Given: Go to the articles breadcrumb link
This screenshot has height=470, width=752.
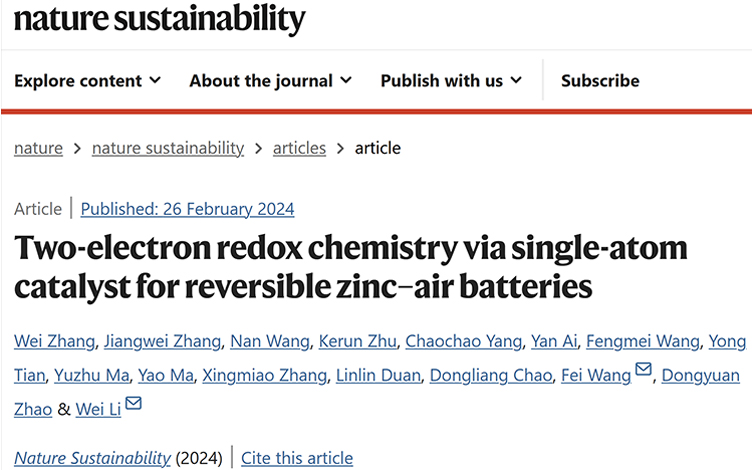Looking at the screenshot, I should (299, 148).
